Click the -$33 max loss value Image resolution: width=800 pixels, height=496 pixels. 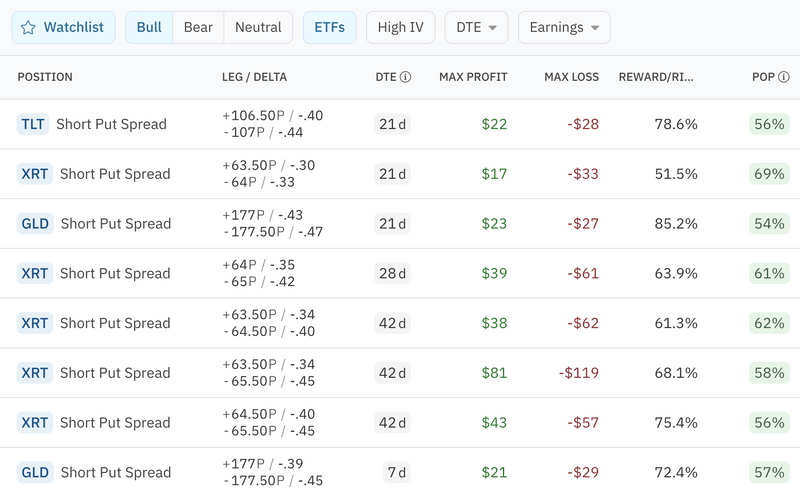coord(583,174)
